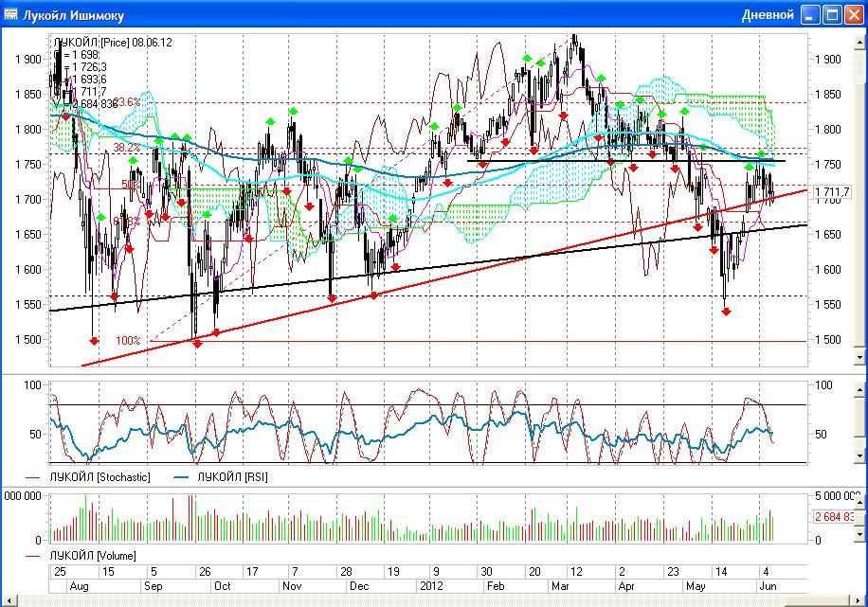Click the 1 693,6 low value in price header
This screenshot has height=607, width=868.
click(x=89, y=80)
